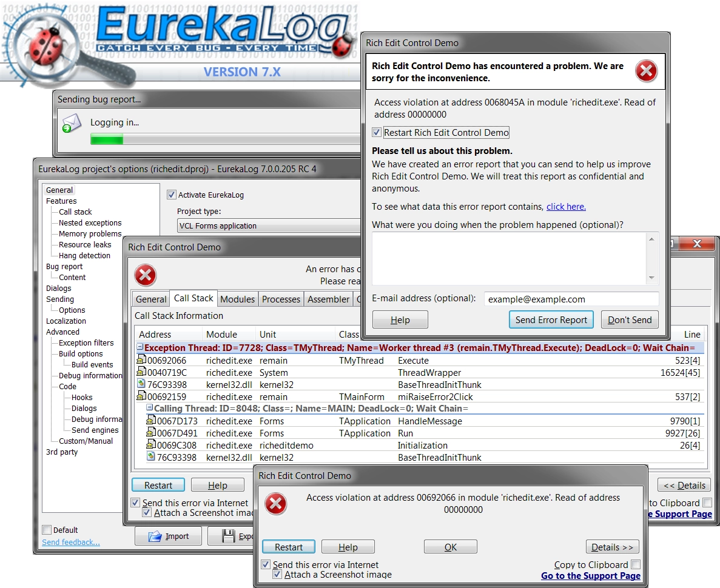Click the floppy disk Export icon

pyautogui.click(x=228, y=536)
